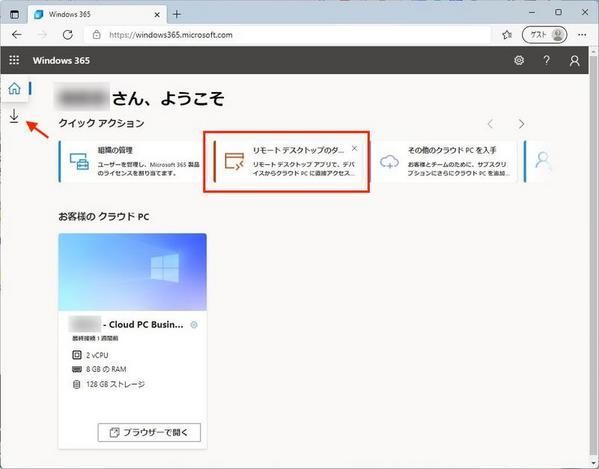This screenshot has width=599, height=469.
Task: Click the Cloud PC card gear icon
Action: (194, 325)
